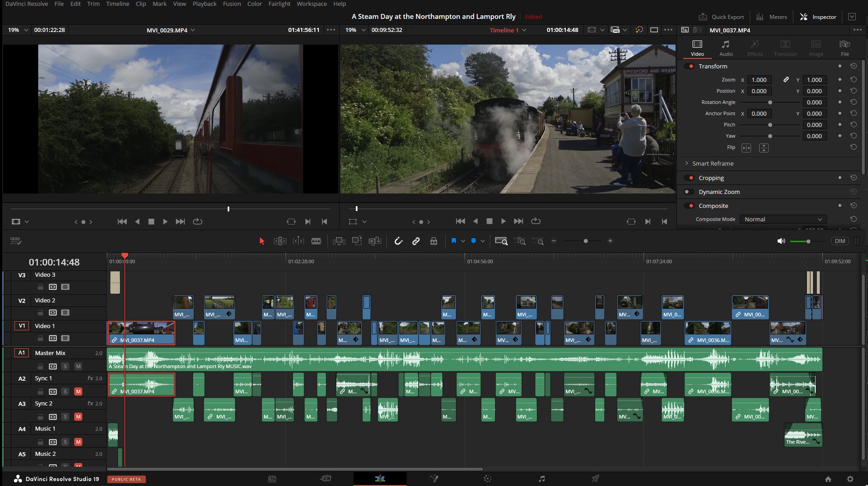Image resolution: width=868 pixels, height=486 pixels.
Task: Open Composite Mode Normal dropdown
Action: 783,219
